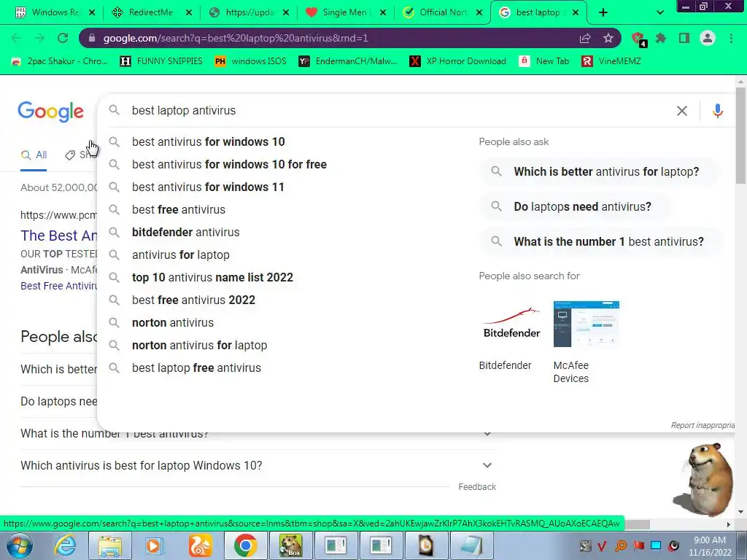Show the tab search dropdown arrow
The height and width of the screenshot is (560, 747).
click(659, 12)
